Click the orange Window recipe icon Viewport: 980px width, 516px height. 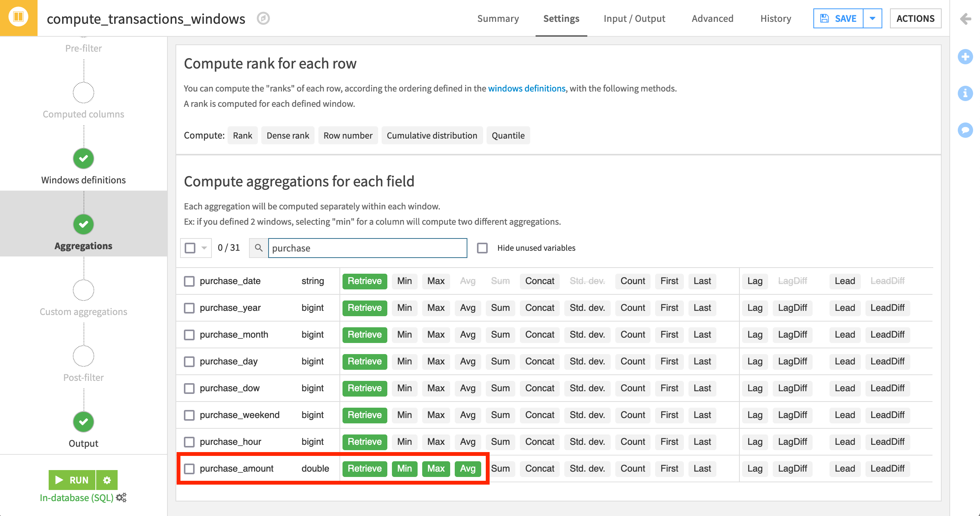pyautogui.click(x=18, y=18)
